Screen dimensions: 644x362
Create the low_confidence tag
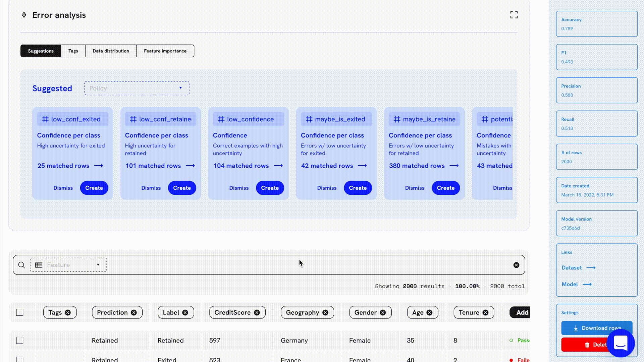[x=270, y=188]
